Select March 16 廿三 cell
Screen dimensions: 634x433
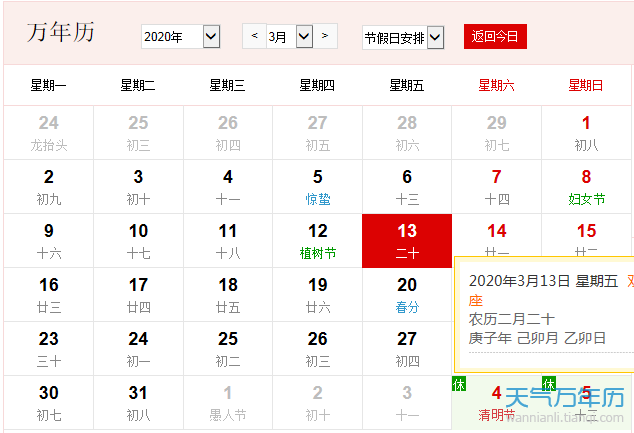click(49, 295)
